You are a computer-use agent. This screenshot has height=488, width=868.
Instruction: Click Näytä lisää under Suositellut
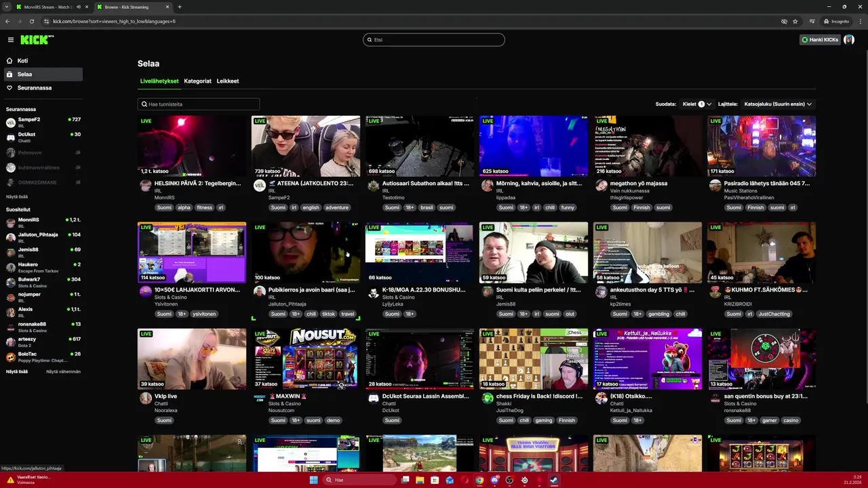(17, 371)
